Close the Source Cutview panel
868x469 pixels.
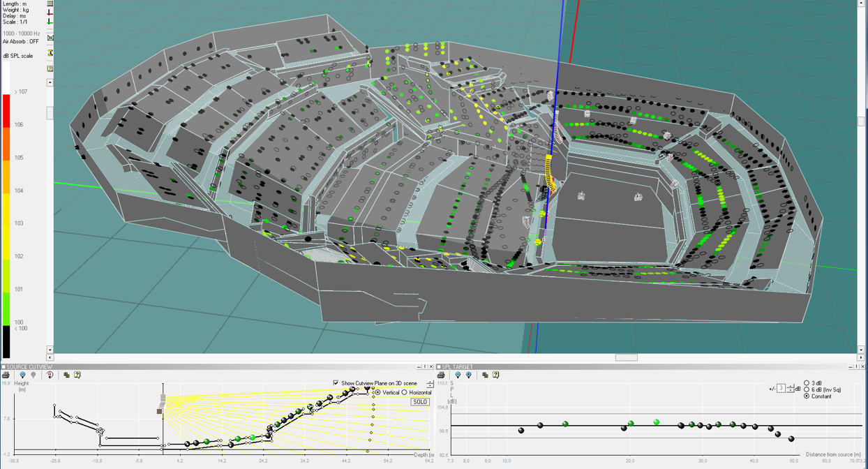tap(431, 366)
